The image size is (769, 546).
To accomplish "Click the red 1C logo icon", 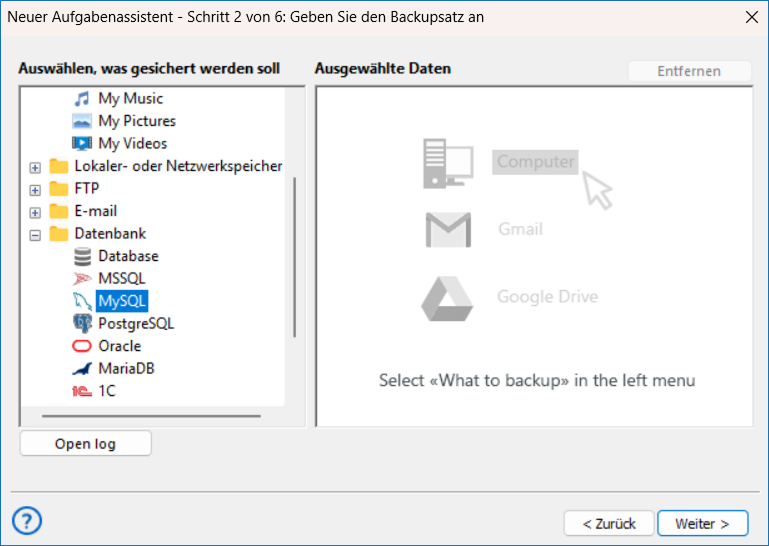I will (x=82, y=391).
